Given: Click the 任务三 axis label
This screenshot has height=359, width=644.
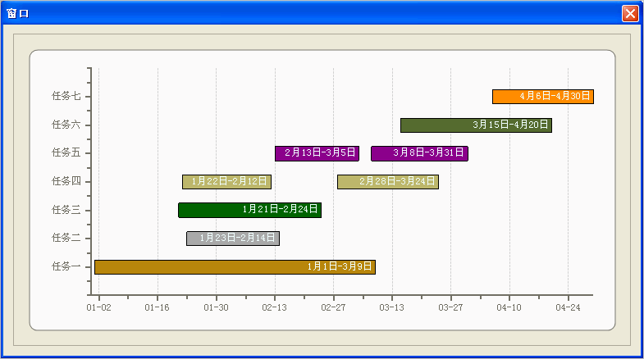Looking at the screenshot, I should click(x=66, y=210).
